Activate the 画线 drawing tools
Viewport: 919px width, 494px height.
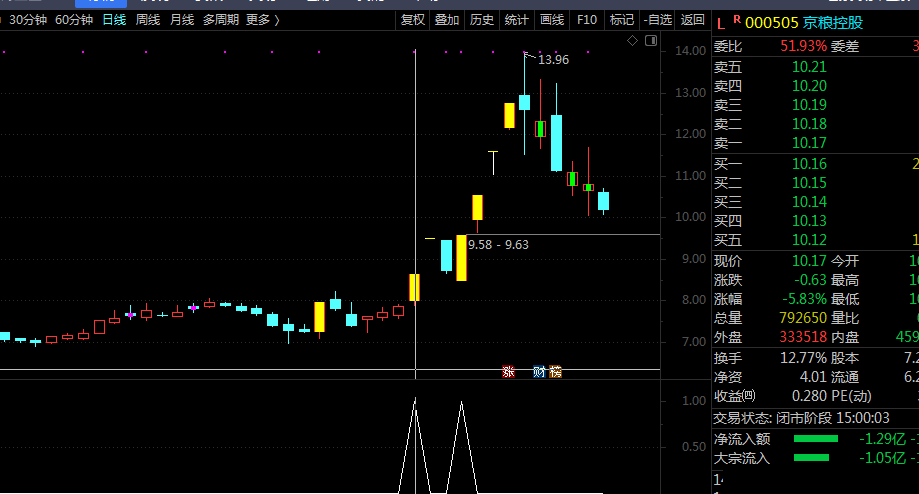(552, 20)
